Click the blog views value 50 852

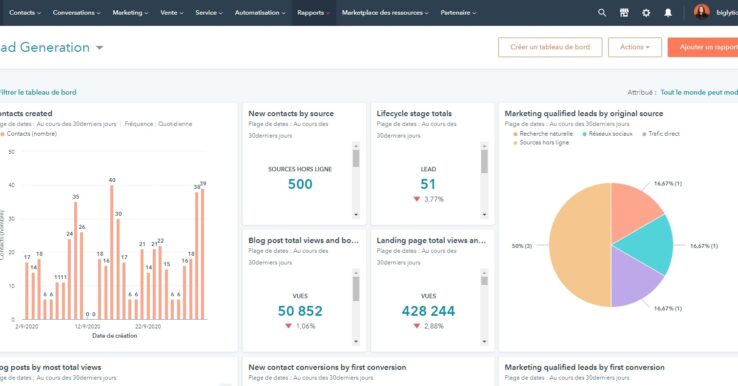[300, 311]
